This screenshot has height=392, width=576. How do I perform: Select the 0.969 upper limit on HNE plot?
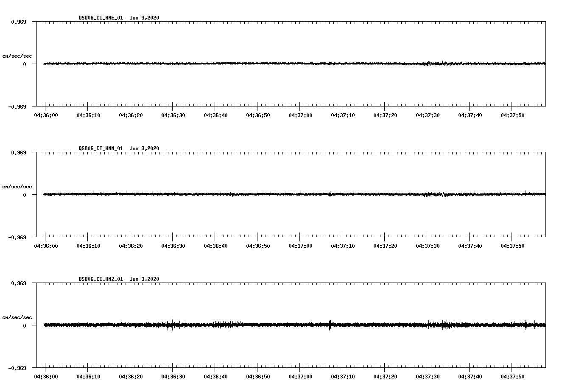point(18,22)
